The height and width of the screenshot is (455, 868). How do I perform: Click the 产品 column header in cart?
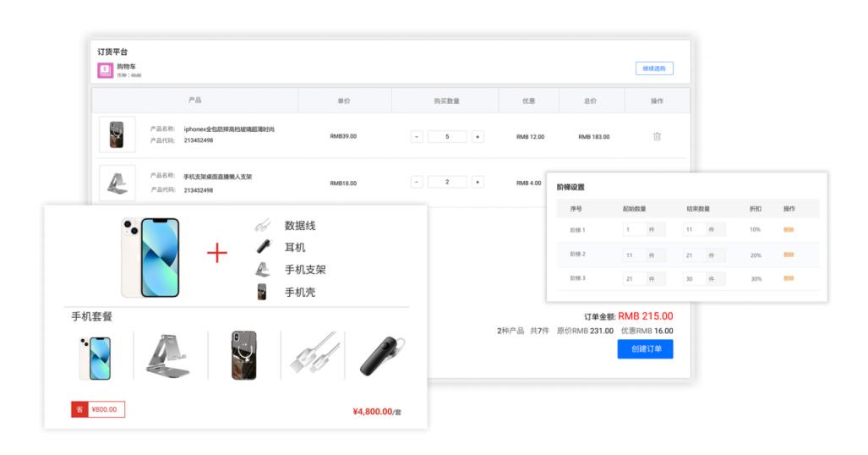tap(195, 101)
